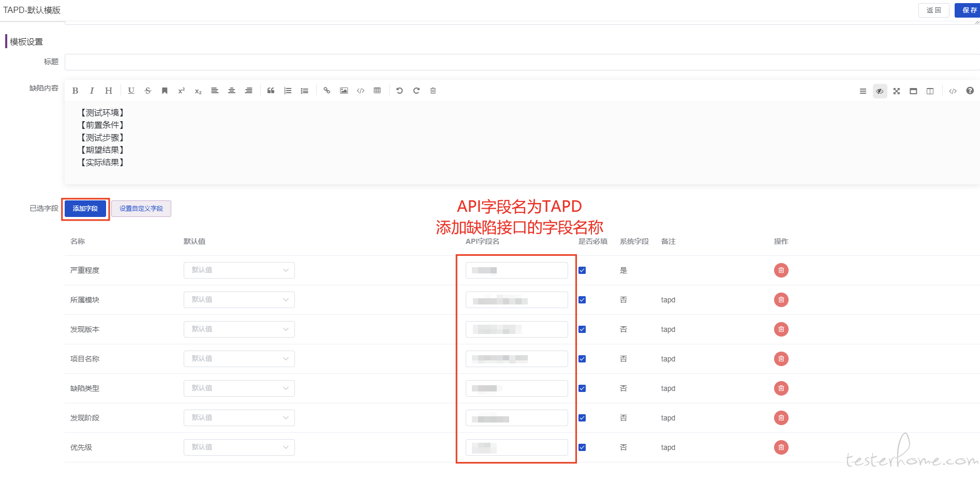The width and height of the screenshot is (980, 480).
Task: Uncheck required checkbox for 项目名称 row
Action: pyautogui.click(x=582, y=359)
